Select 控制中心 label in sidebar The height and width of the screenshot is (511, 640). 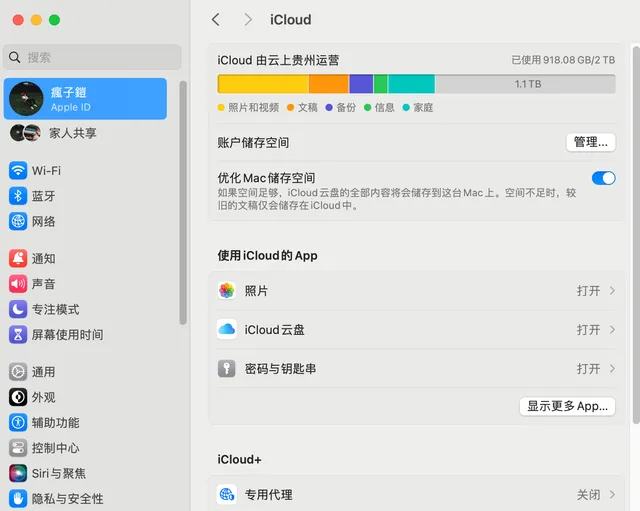click(56, 448)
